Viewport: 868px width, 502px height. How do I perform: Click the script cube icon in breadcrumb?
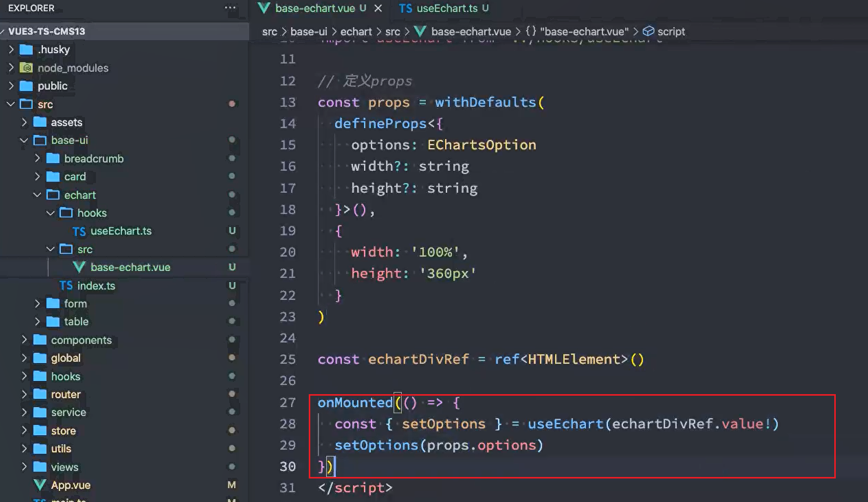pyautogui.click(x=648, y=32)
